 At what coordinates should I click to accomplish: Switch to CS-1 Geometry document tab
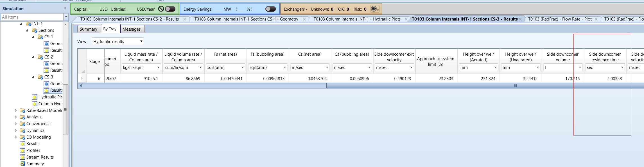[x=246, y=19]
